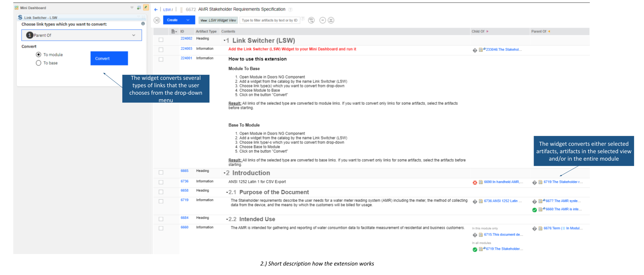
Task: Click unknown status diamond beside 6715 link
Action: click(475, 235)
